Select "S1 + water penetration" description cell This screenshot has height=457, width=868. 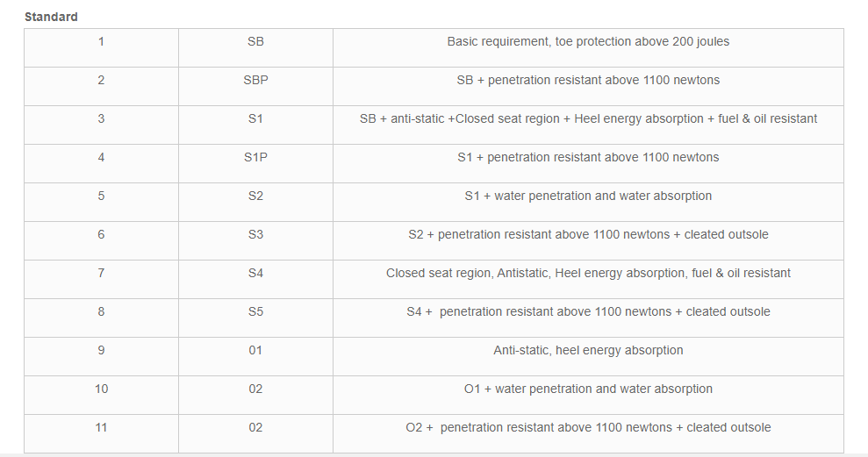[x=588, y=196]
